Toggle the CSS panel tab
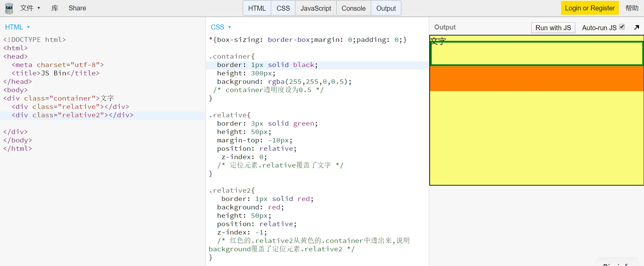The width and height of the screenshot is (644, 266). (x=283, y=8)
